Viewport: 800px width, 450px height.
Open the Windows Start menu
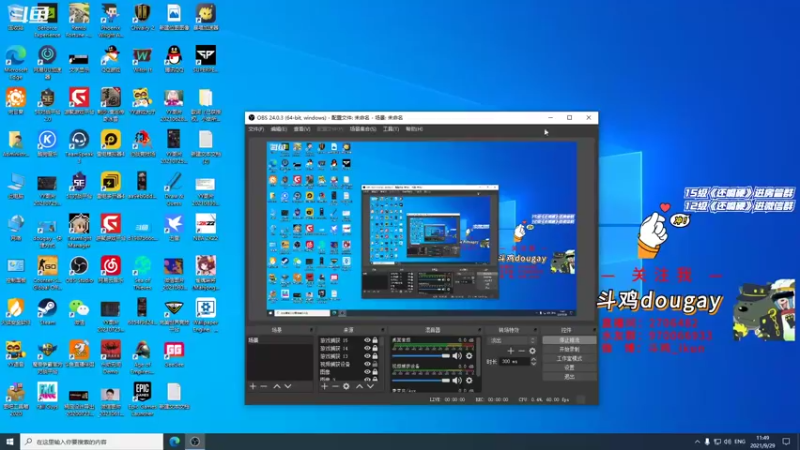coord(10,441)
